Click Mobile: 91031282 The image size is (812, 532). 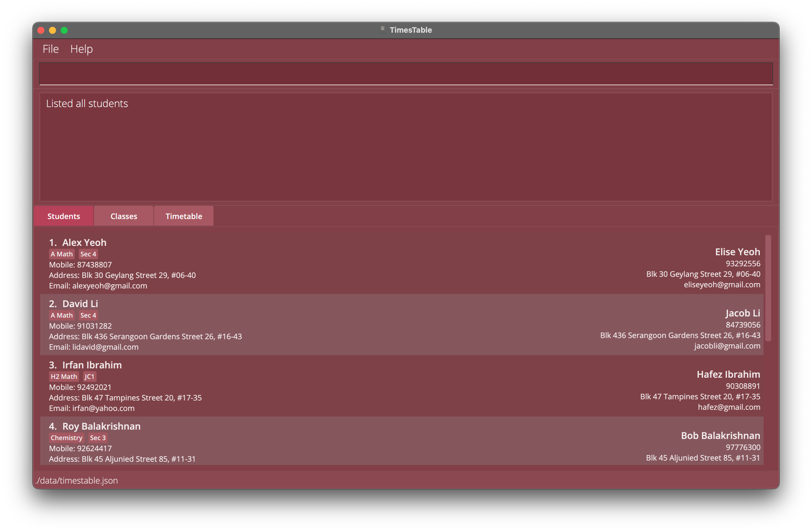pyautogui.click(x=80, y=326)
